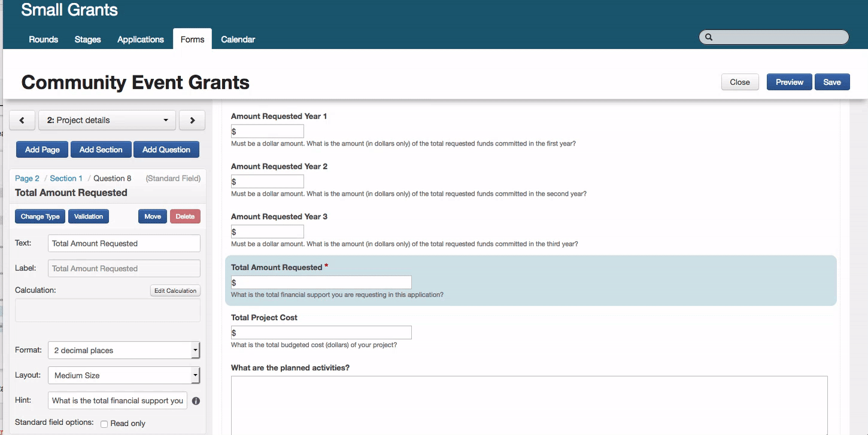
Task: Expand the Format dropdown
Action: point(123,350)
